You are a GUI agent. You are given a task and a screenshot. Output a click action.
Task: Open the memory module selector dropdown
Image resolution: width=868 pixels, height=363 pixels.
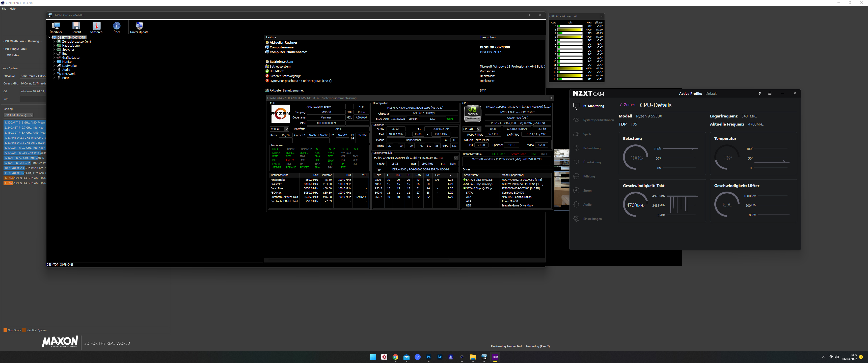[x=455, y=158]
